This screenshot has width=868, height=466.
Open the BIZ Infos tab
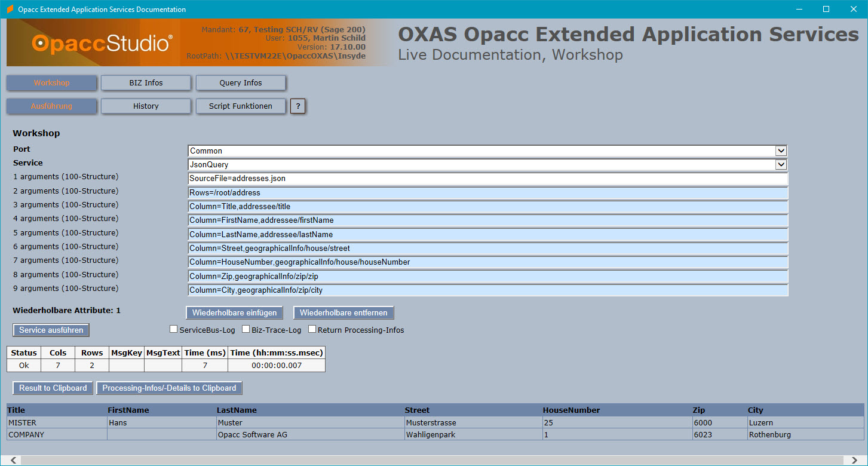146,82
